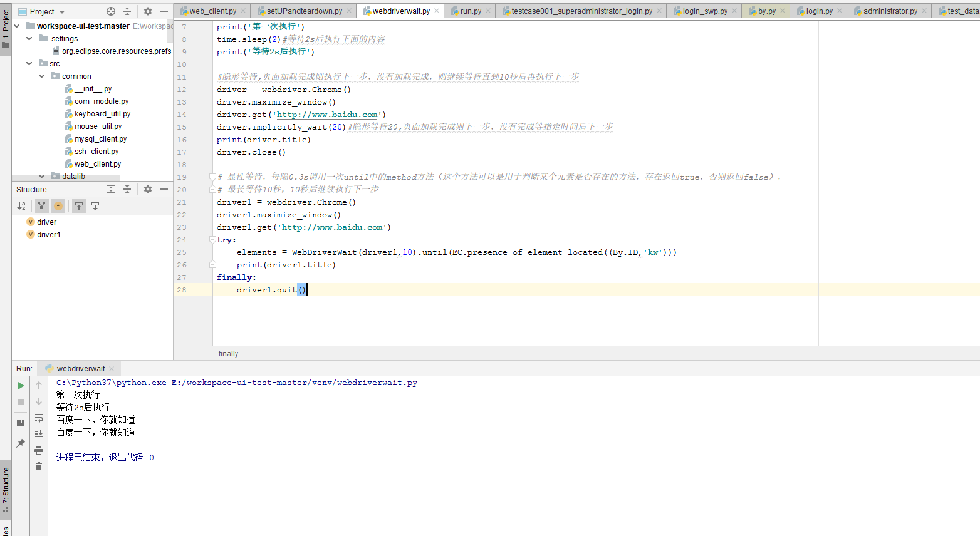
Task: Collapse all in Structure panel
Action: pyautogui.click(x=127, y=189)
